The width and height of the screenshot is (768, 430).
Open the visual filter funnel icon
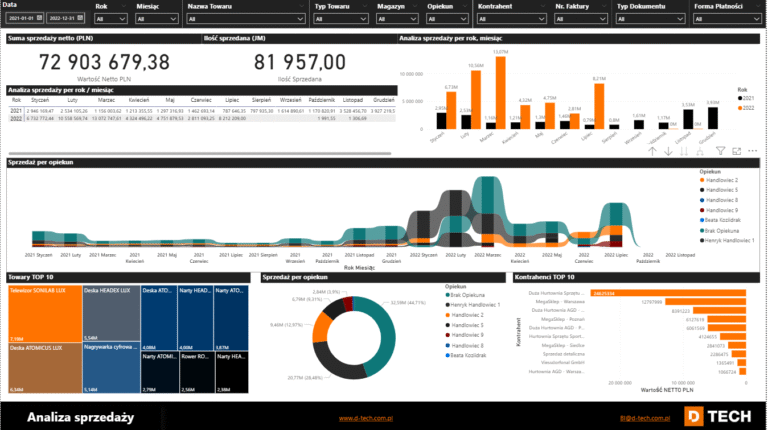720,151
